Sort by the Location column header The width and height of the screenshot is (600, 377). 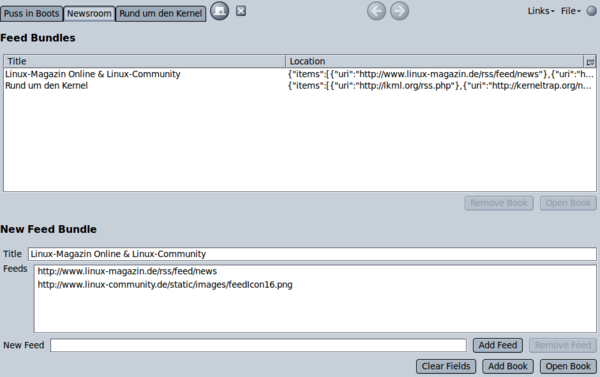[435, 62]
